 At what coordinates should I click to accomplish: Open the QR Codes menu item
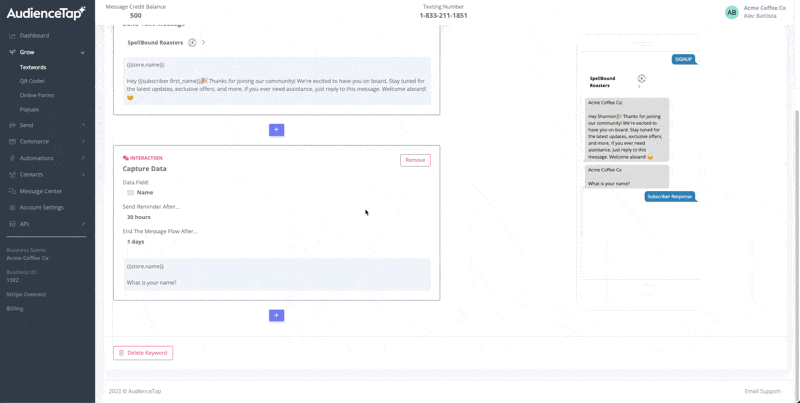point(32,81)
